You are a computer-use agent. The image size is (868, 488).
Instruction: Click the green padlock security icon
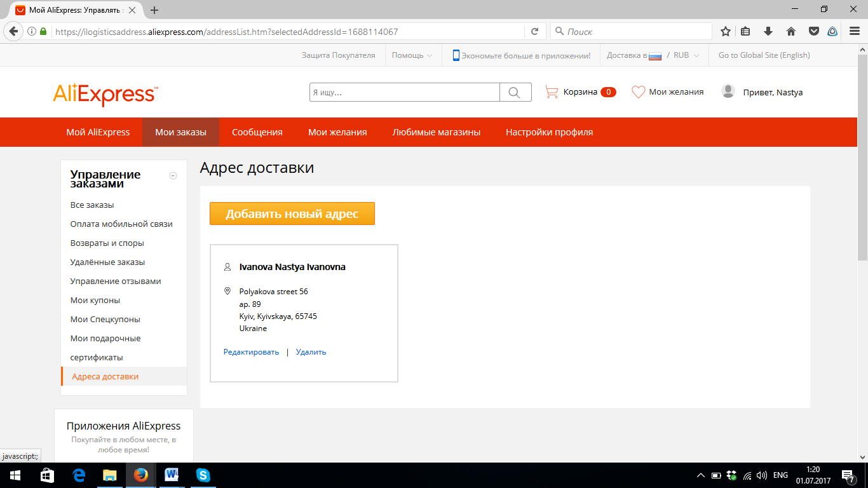pyautogui.click(x=43, y=31)
